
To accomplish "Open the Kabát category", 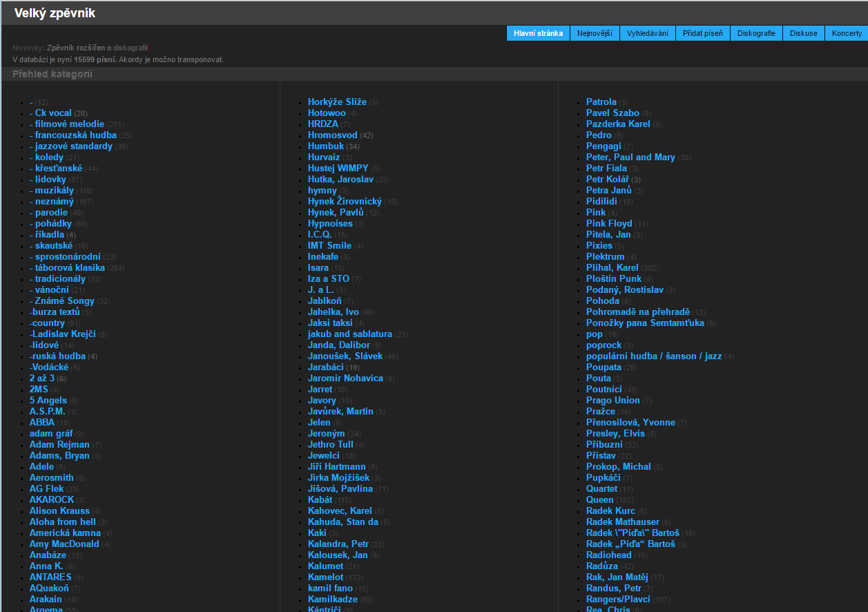I will tap(320, 500).
